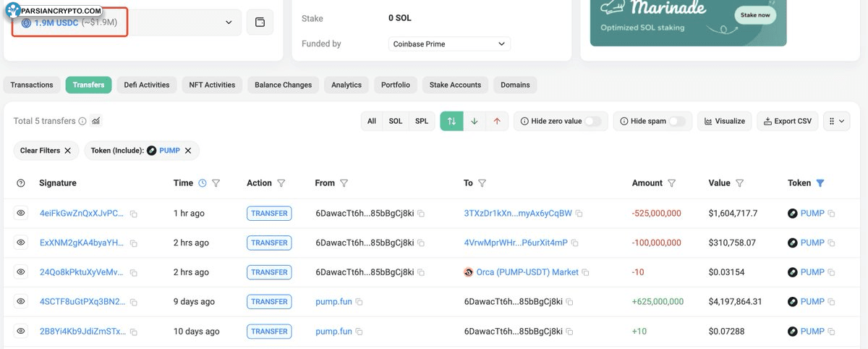Select the in-and-out flow direction icon
This screenshot has width=868, height=349.
click(x=451, y=121)
